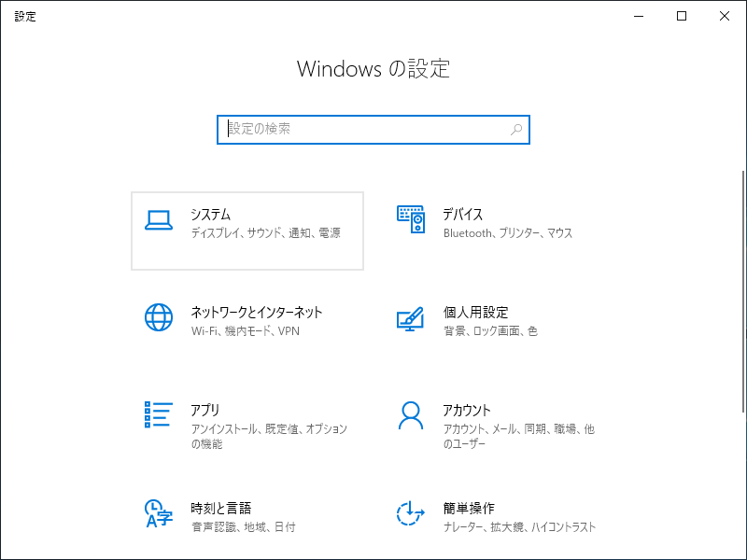Select the 個人用設定 heading
Image resolution: width=747 pixels, height=560 pixels.
[x=475, y=313]
